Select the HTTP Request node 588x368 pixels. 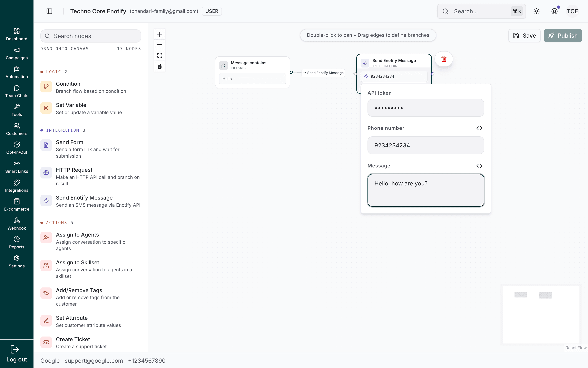(x=91, y=177)
